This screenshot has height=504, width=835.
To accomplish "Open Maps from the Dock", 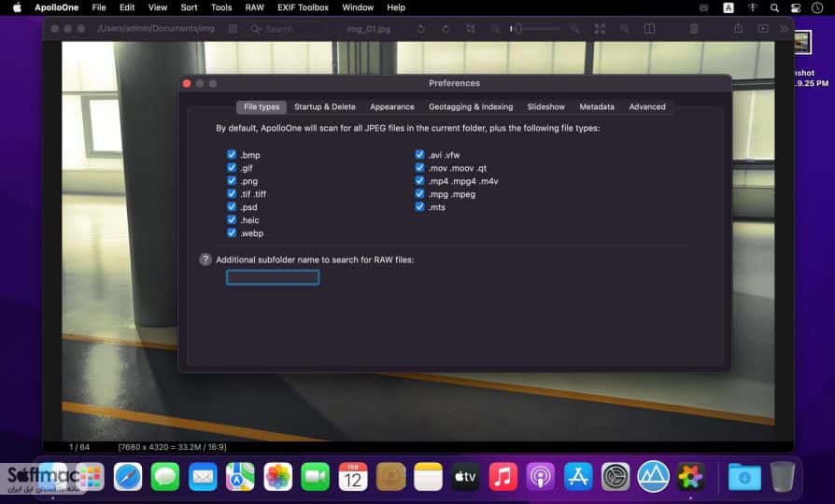I will 240,476.
